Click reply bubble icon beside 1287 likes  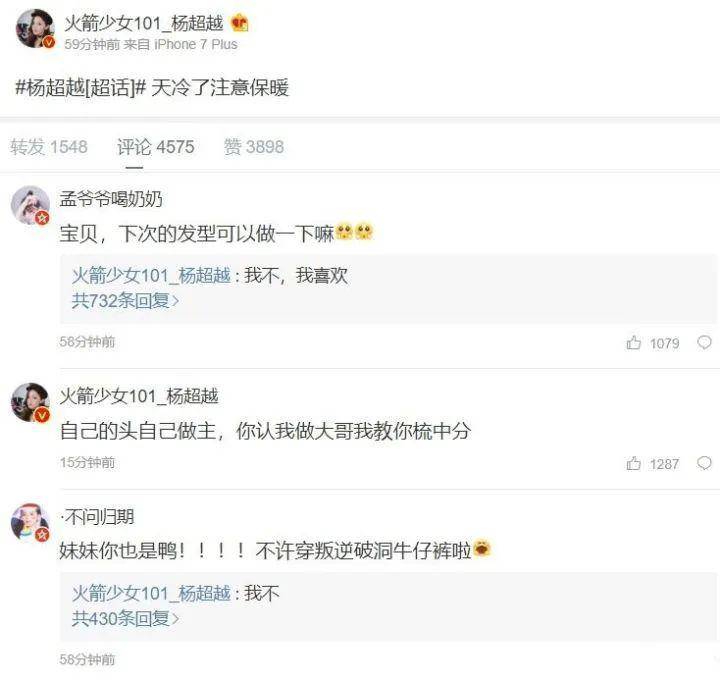click(x=704, y=463)
